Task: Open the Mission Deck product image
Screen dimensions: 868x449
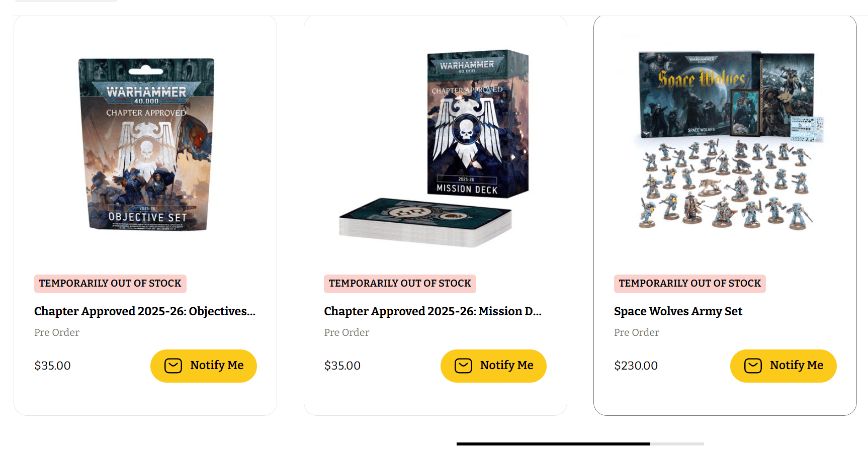Action: point(433,148)
